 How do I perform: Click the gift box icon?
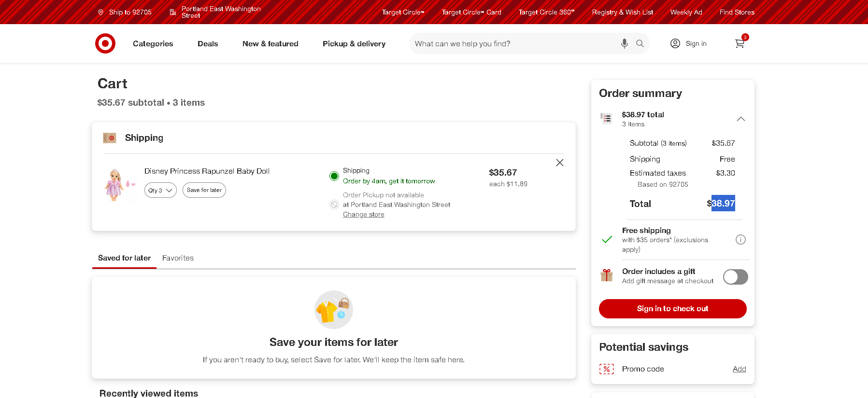(607, 275)
